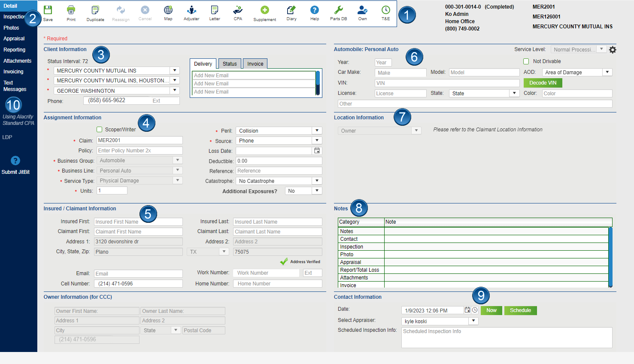Open Service Level settings gear
The width and height of the screenshot is (634, 364).
tap(613, 50)
